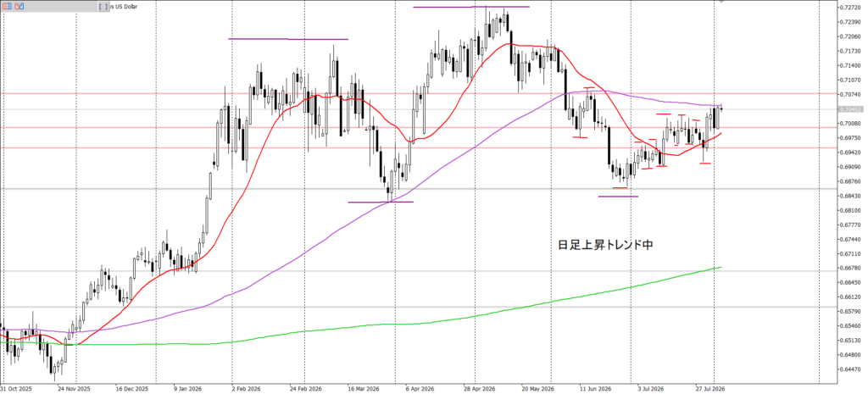Click the 27 Jul 2026 date label
Screen dimensions: 868x394
(709, 388)
